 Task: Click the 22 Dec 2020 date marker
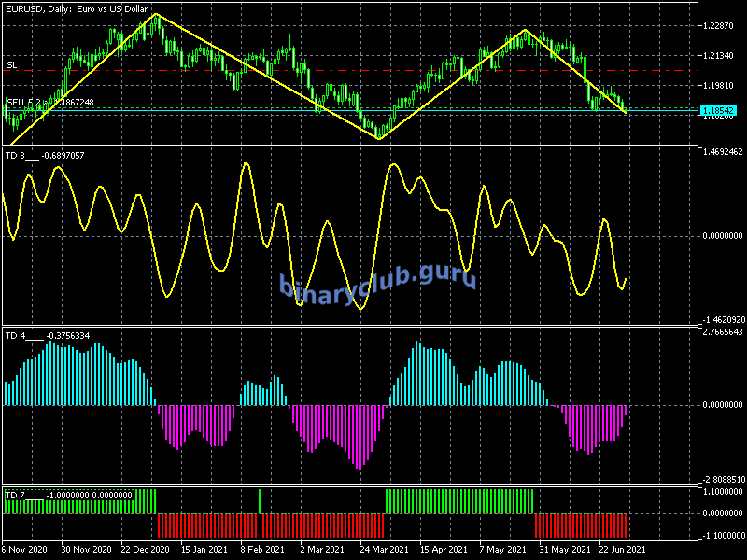(145, 549)
